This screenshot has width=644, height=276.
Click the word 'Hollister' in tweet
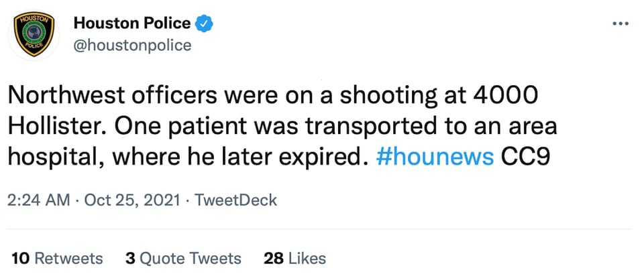click(x=55, y=127)
